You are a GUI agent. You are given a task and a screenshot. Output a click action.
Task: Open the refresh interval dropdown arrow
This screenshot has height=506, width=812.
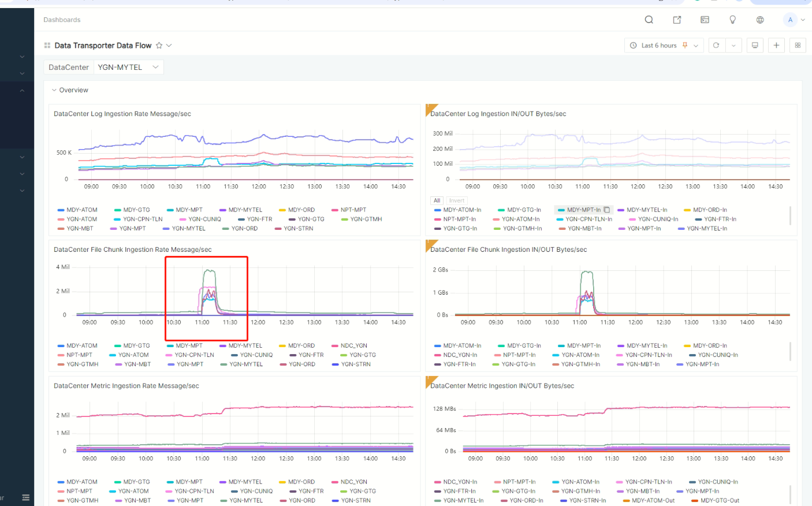click(733, 46)
